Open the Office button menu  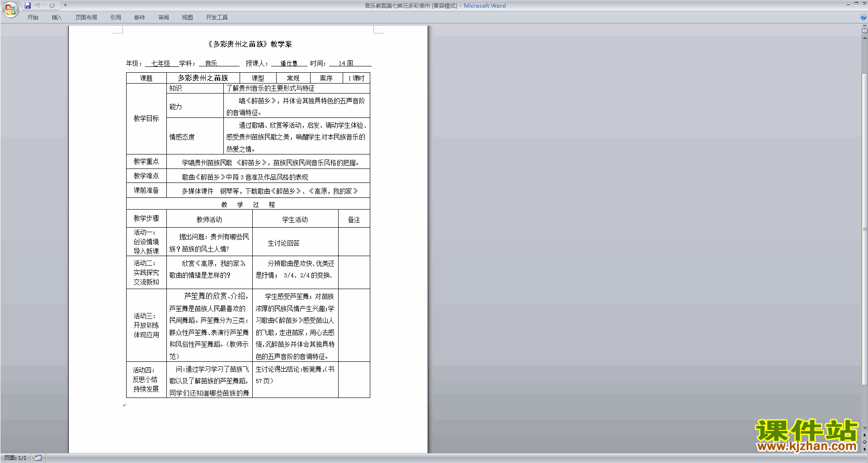click(x=10, y=9)
